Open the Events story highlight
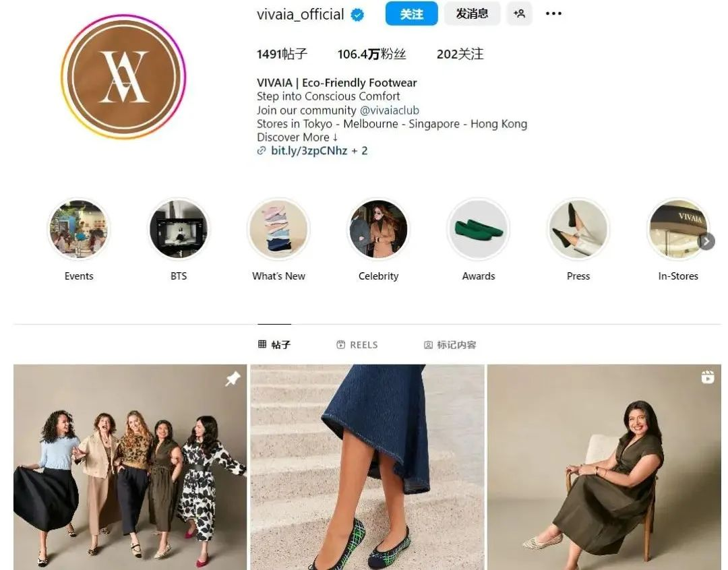Image resolution: width=728 pixels, height=570 pixels. [79, 229]
